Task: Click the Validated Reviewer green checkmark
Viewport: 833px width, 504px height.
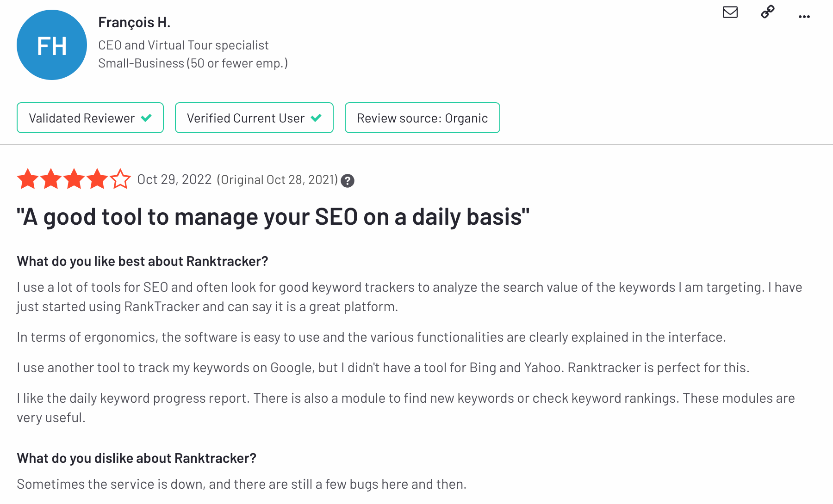Action: point(146,118)
